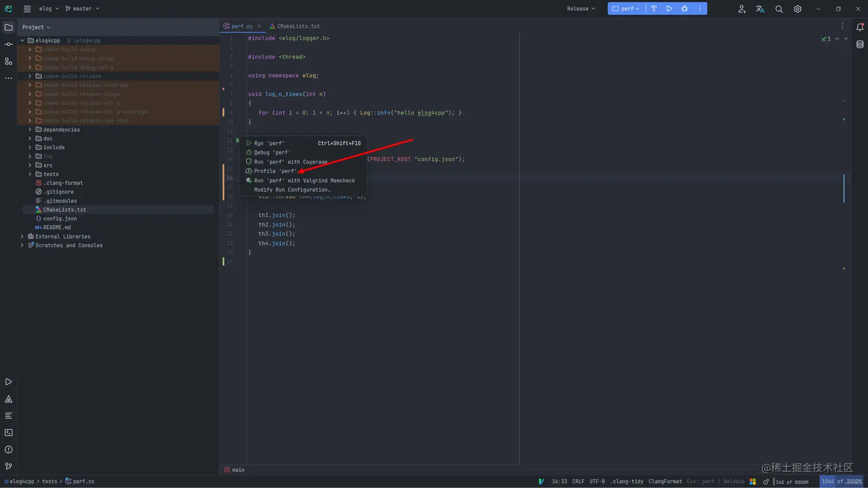This screenshot has width=868, height=488.
Task: Expand the src folder
Action: (30, 165)
